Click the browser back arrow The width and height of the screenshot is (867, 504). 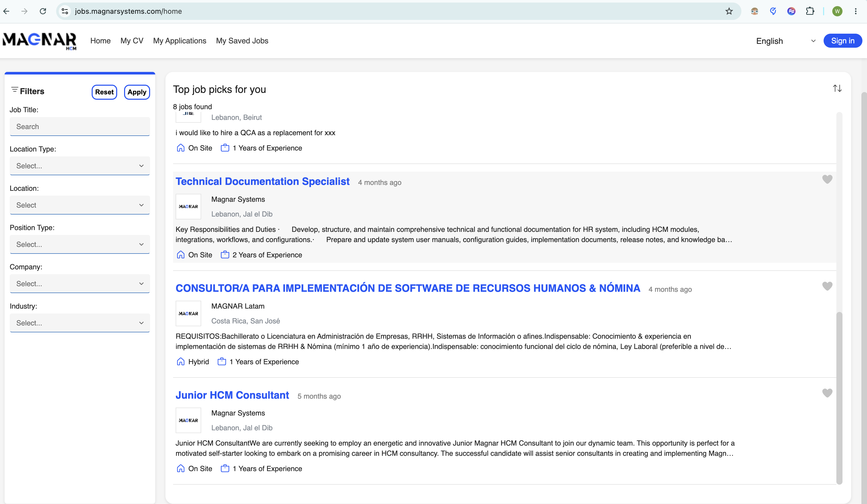(x=6, y=11)
